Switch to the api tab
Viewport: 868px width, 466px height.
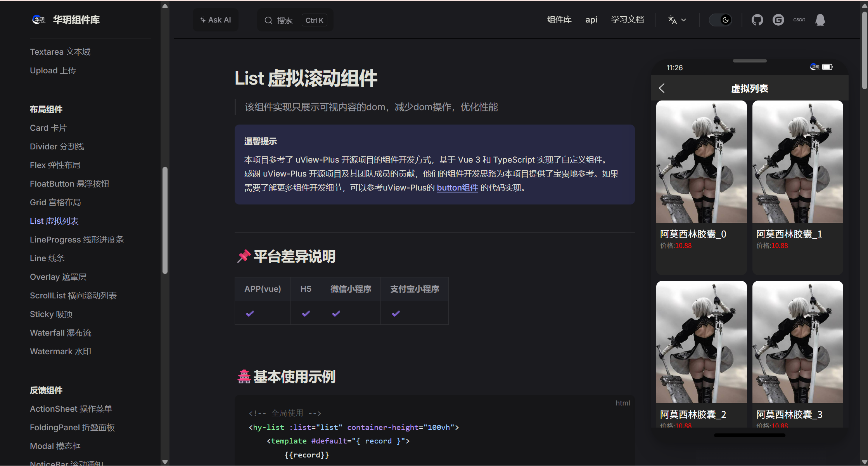tap(591, 20)
